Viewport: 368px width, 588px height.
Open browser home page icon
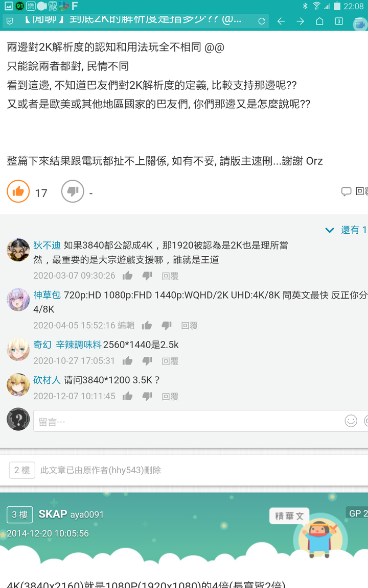point(319,21)
